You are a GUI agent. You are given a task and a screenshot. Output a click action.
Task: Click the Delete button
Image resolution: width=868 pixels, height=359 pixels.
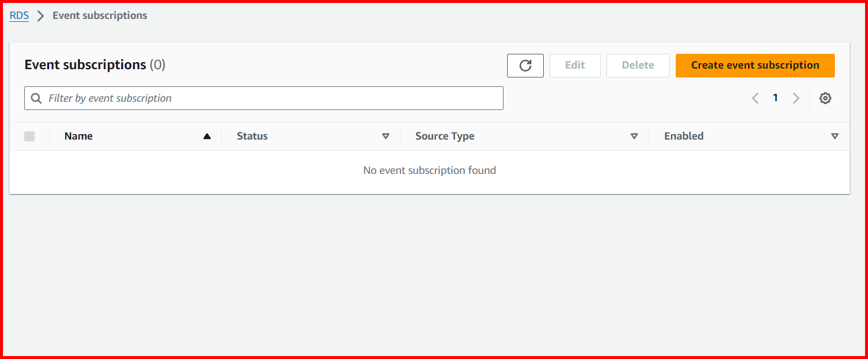click(637, 65)
